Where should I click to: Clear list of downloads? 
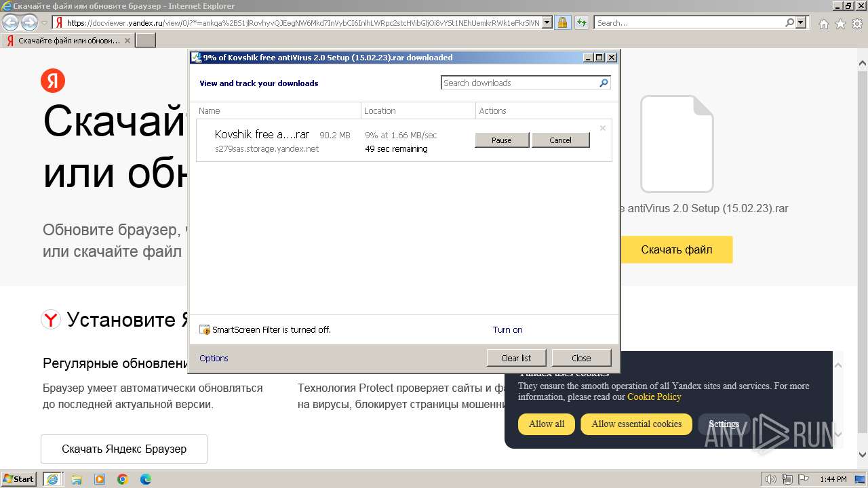[x=516, y=358]
